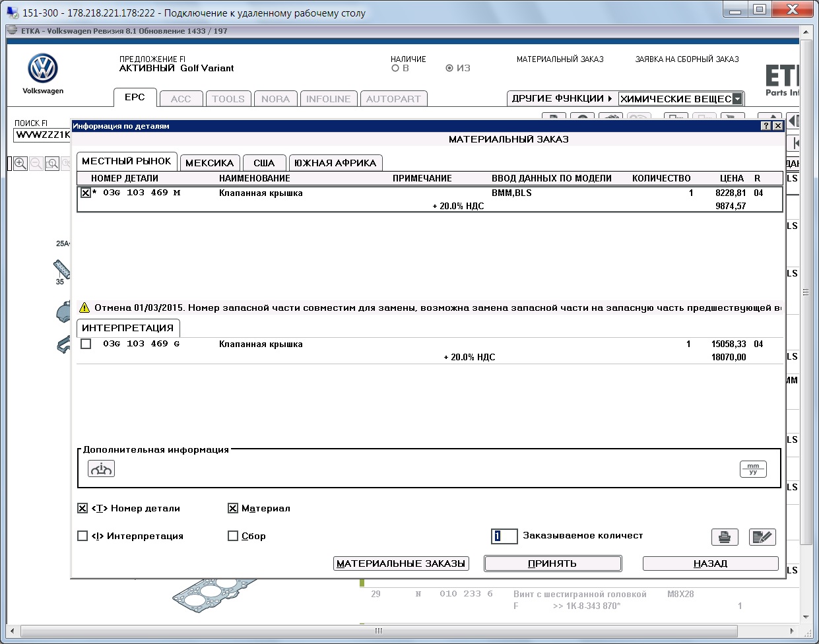819x644 pixels.
Task: Switch to the МЕКСИКА tab
Action: (209, 163)
